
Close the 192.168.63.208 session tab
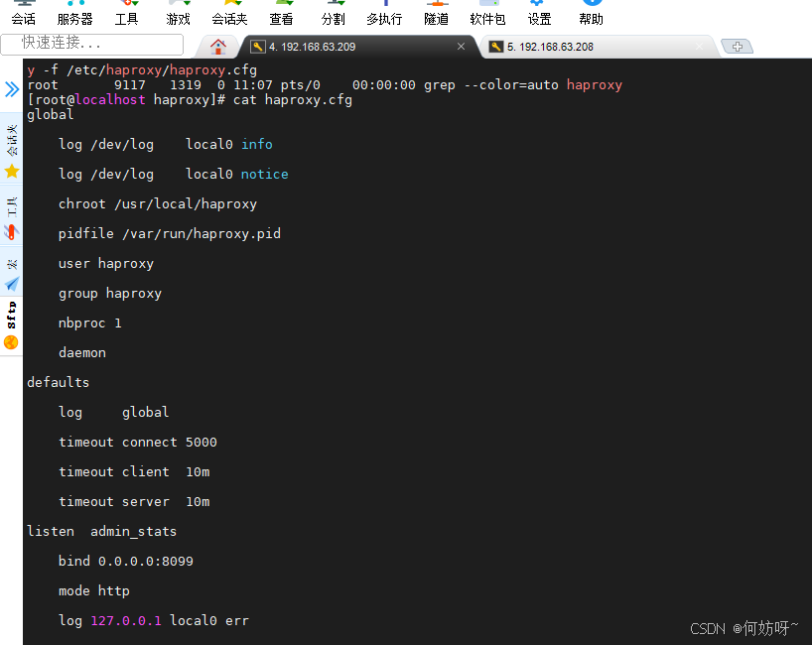[700, 47]
